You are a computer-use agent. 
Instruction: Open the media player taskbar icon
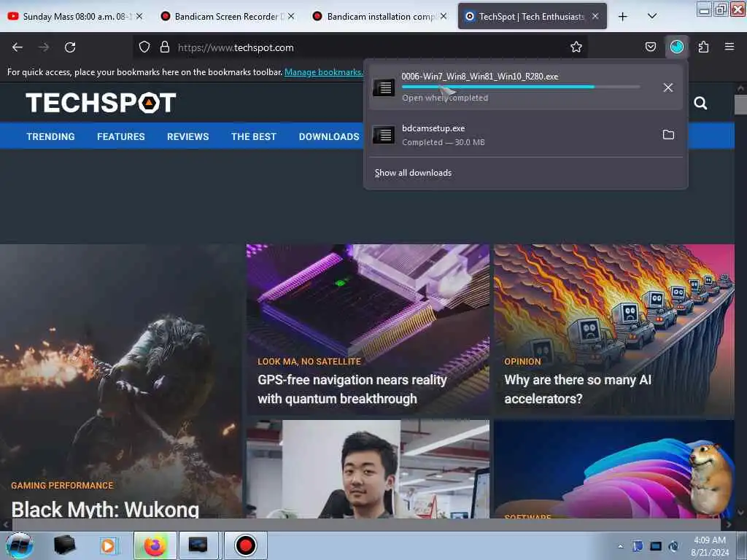point(108,545)
